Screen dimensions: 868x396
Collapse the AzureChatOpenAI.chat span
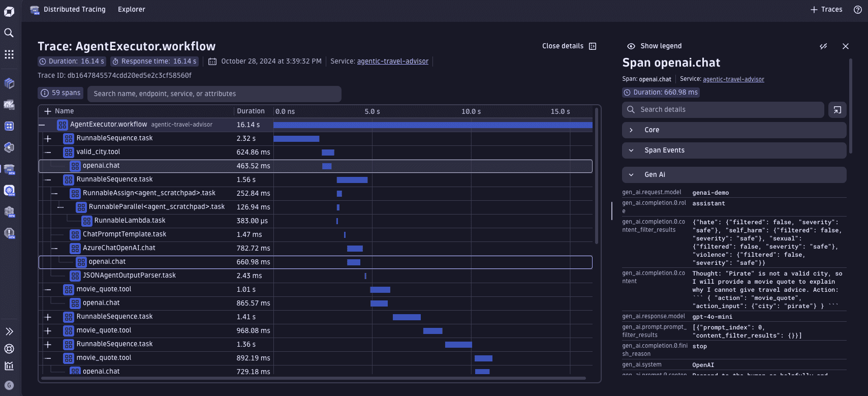pos(54,248)
